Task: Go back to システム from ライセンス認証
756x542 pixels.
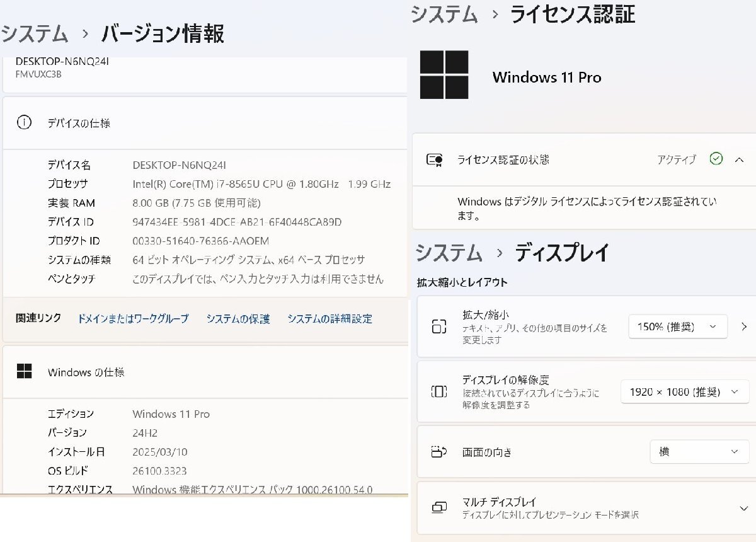Action: tap(444, 14)
